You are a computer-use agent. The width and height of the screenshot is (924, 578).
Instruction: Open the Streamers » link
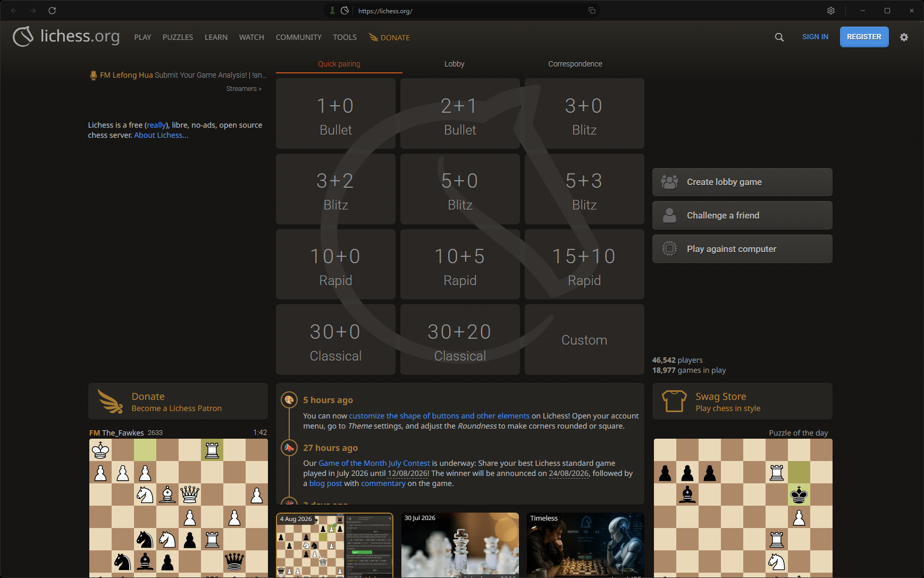(x=243, y=89)
